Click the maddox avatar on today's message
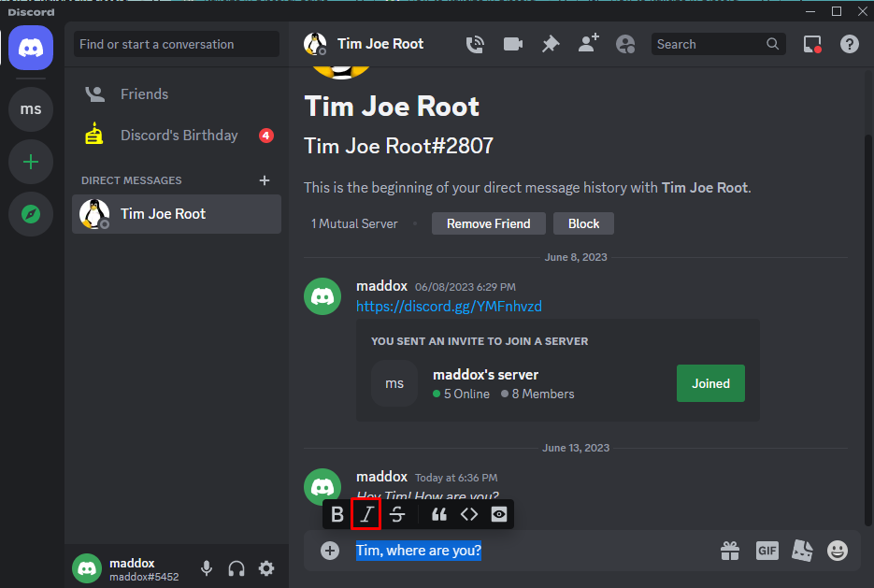Image resolution: width=874 pixels, height=588 pixels. pyautogui.click(x=322, y=486)
